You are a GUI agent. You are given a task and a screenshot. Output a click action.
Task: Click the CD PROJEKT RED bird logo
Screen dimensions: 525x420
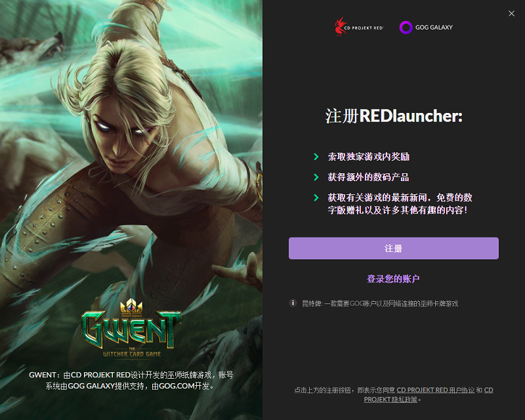click(x=340, y=26)
